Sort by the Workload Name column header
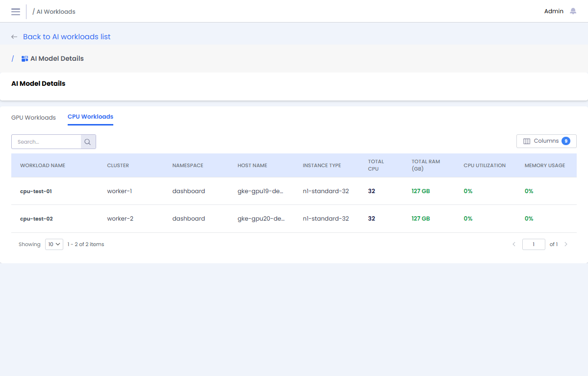The image size is (588, 376). [43, 166]
